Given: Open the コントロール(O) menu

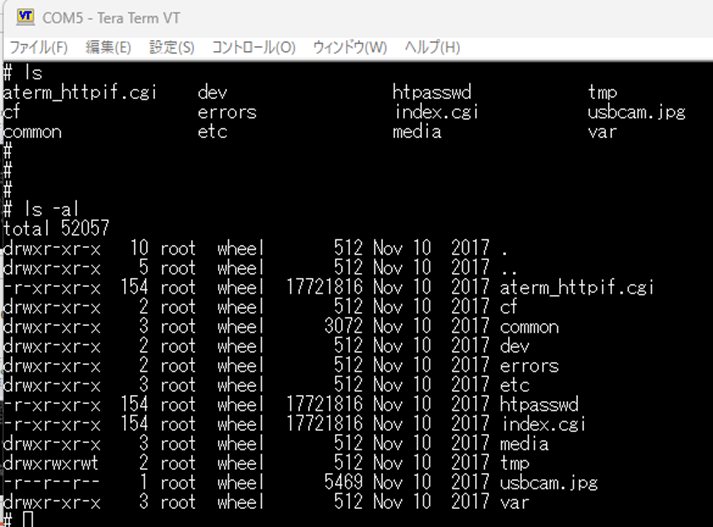Looking at the screenshot, I should 253,47.
